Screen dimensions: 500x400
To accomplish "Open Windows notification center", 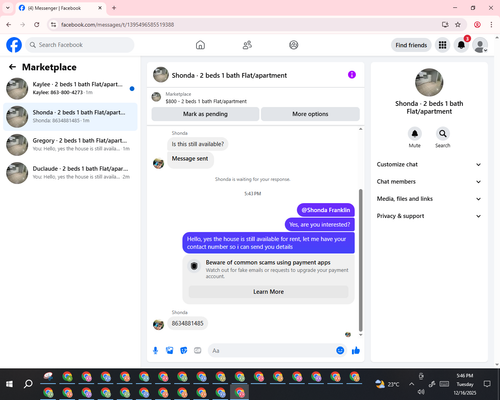I will [x=487, y=384].
